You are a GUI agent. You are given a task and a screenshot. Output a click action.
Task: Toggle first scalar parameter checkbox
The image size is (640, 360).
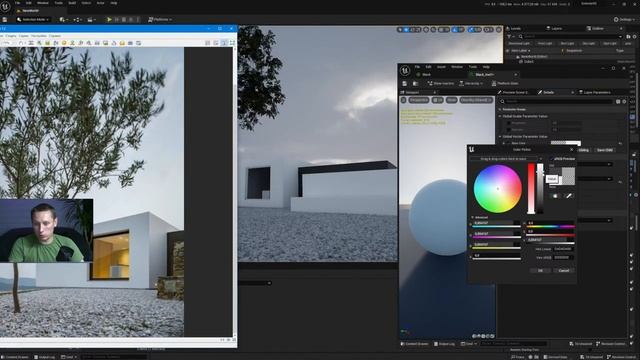click(x=509, y=123)
